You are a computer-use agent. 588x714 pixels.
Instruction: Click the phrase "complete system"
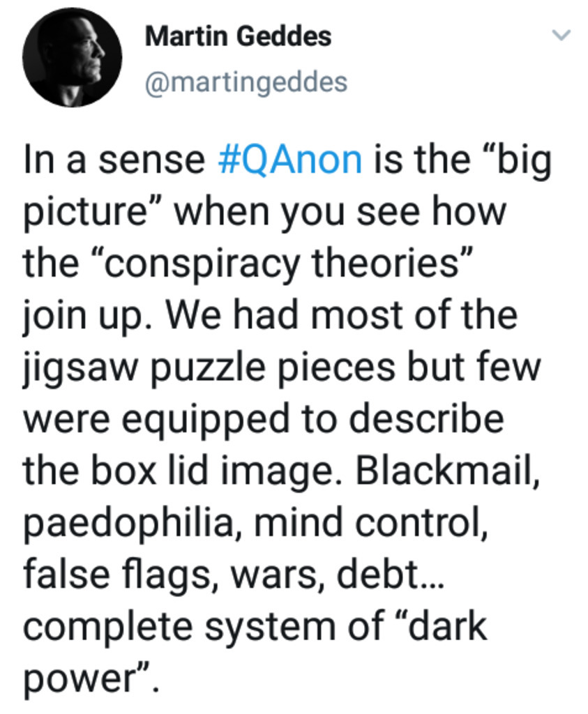(179, 627)
